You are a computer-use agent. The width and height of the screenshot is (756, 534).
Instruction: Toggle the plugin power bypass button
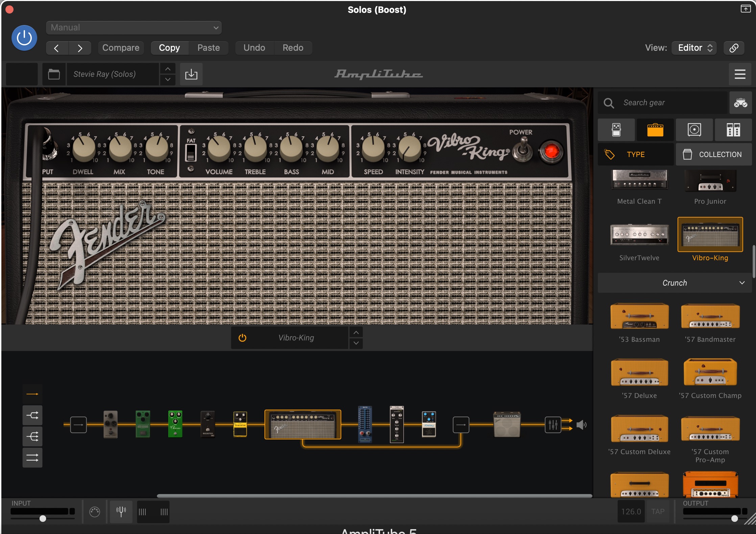(24, 38)
